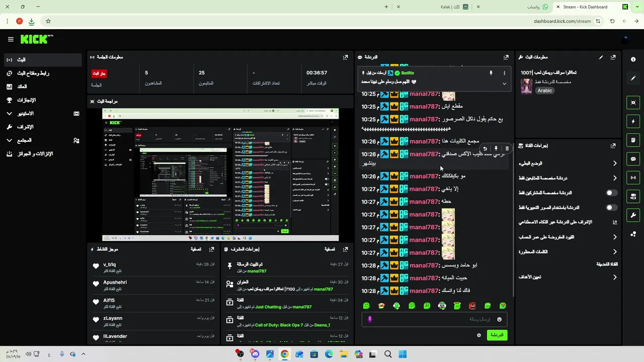The image size is (644, 362).
Task: Toggle emotes-only chat switch
Action: pos(611,207)
